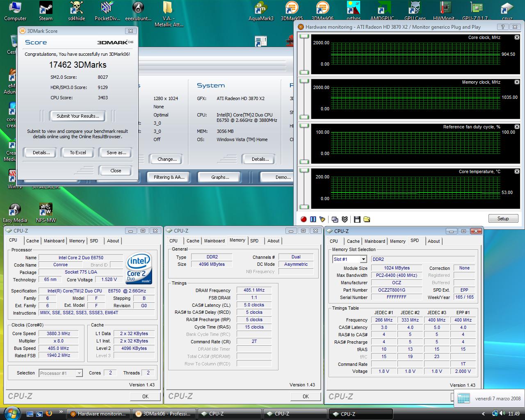Click the taskbar clock showing 11.49
Viewport: 525px width, 420px height.
pyautogui.click(x=514, y=414)
